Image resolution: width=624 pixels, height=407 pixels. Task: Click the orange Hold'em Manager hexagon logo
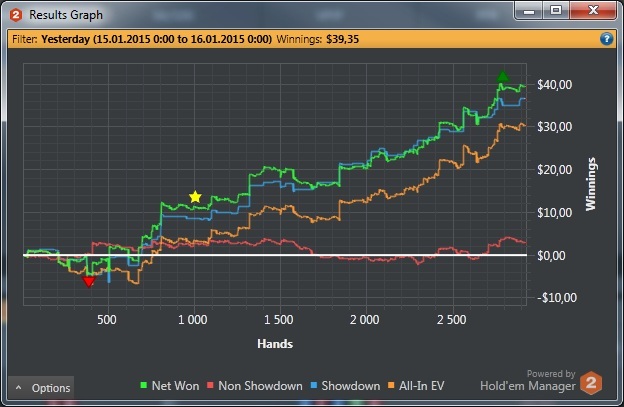591,383
